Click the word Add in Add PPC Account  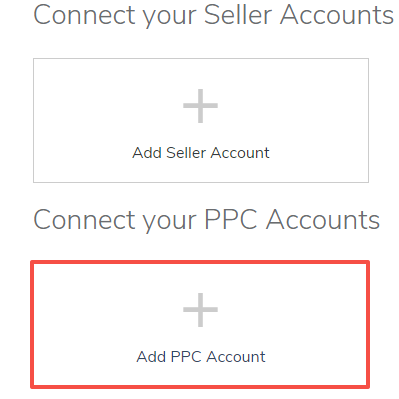(x=151, y=357)
